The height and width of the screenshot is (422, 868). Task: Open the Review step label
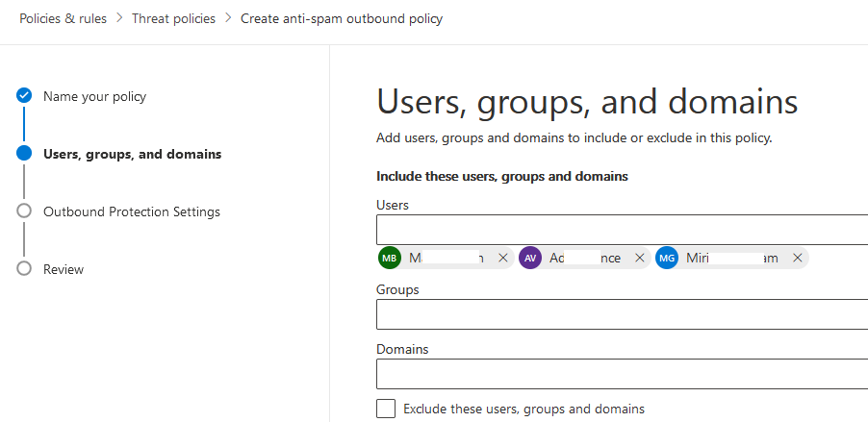64,269
